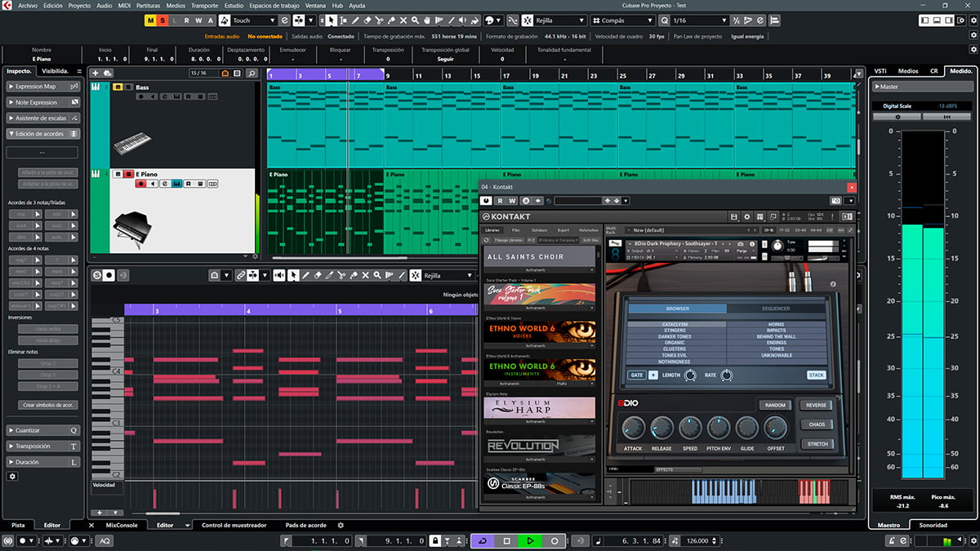Open Lower Zone settings gear icon

click(341, 525)
